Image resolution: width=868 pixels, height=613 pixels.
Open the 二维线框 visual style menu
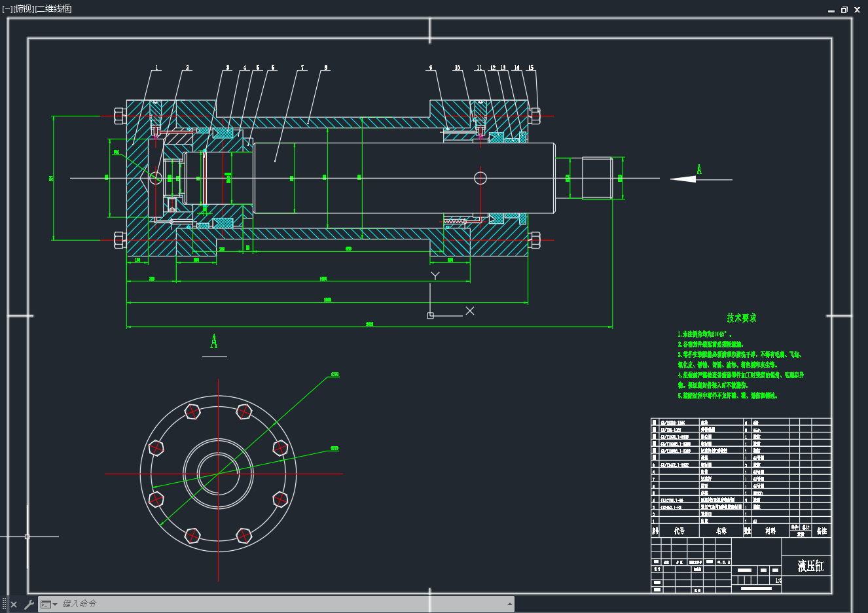tap(53, 9)
